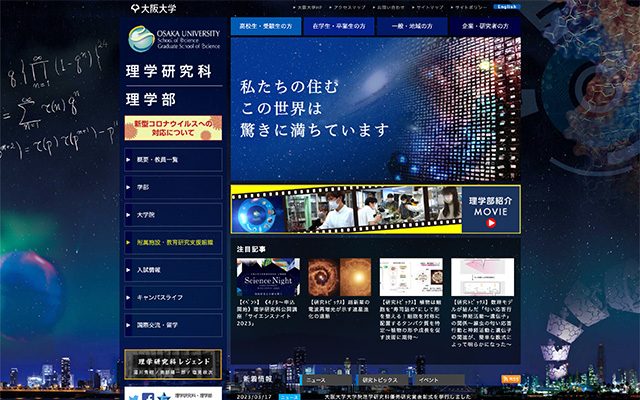
Task: Open the 植物は細胞を research article caption
Action: [x=411, y=320]
